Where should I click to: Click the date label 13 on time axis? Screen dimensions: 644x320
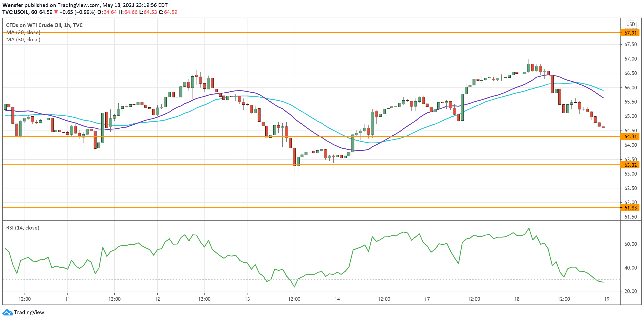pos(247,299)
